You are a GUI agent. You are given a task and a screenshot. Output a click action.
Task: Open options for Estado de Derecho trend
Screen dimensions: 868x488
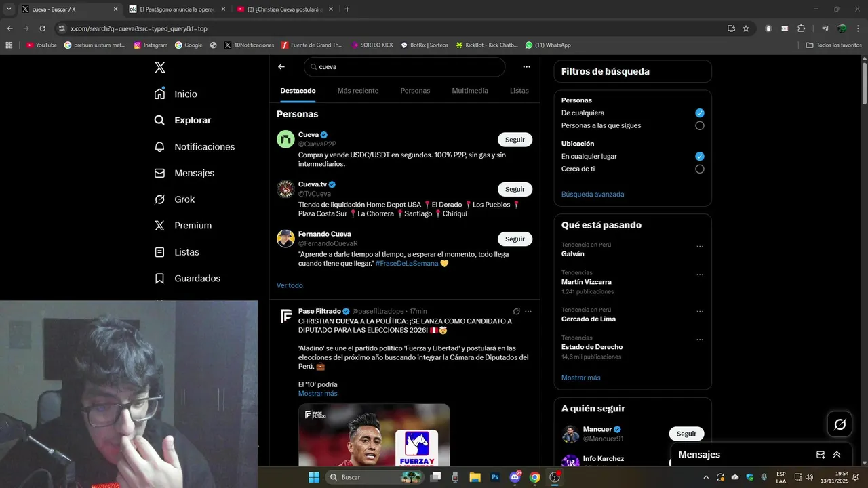coord(700,340)
